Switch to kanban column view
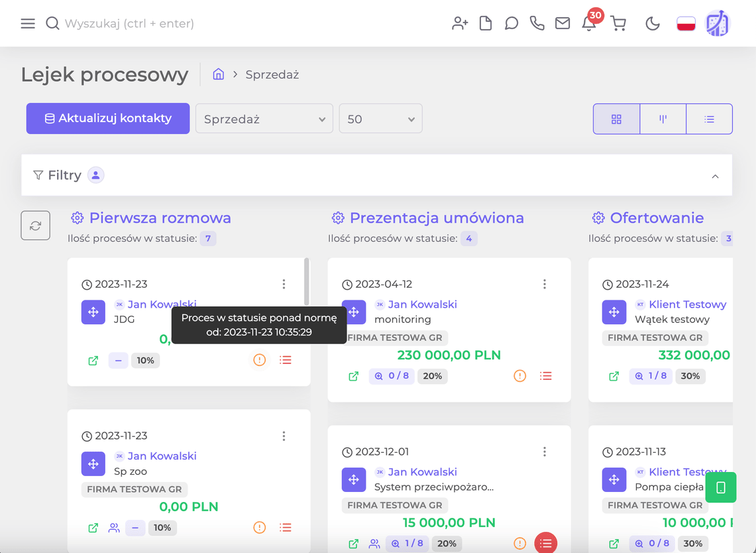This screenshot has width=756, height=553. [663, 119]
